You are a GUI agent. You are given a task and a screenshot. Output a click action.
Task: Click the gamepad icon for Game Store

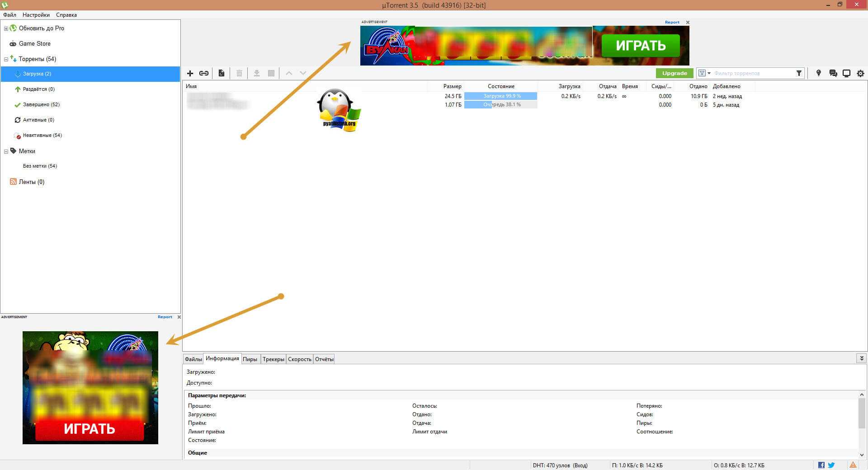point(13,44)
